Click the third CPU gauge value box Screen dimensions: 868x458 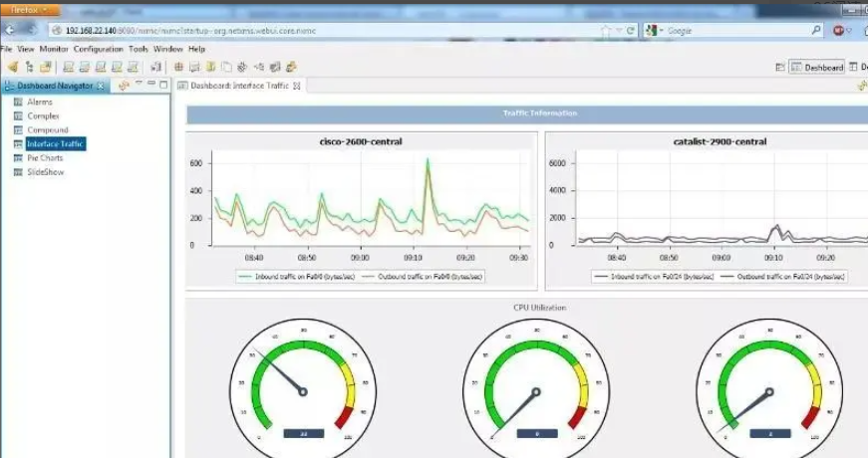[770, 434]
